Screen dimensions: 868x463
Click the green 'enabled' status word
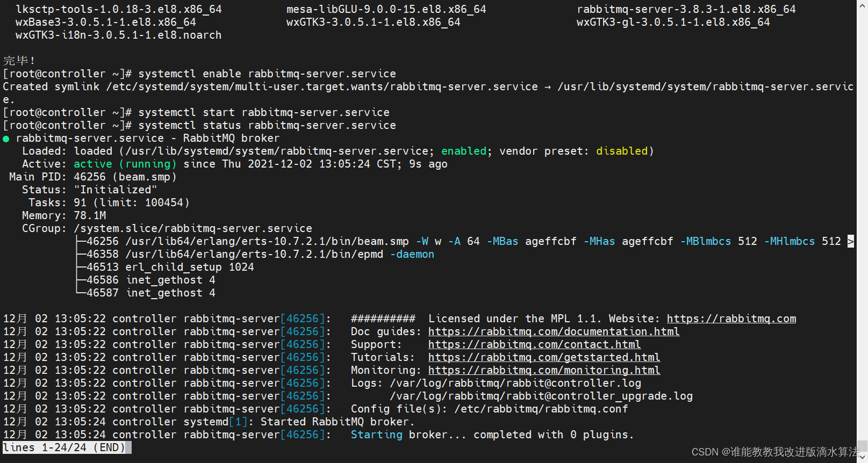[464, 151]
